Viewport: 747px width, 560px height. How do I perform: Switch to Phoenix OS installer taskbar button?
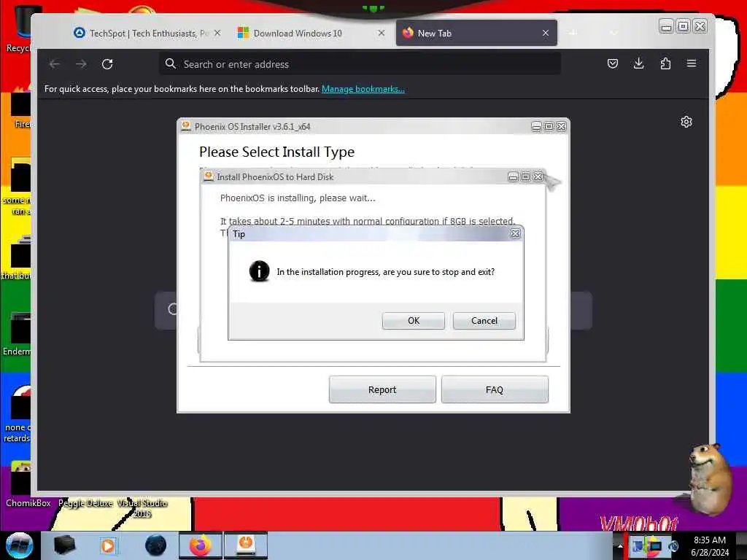pos(246,545)
